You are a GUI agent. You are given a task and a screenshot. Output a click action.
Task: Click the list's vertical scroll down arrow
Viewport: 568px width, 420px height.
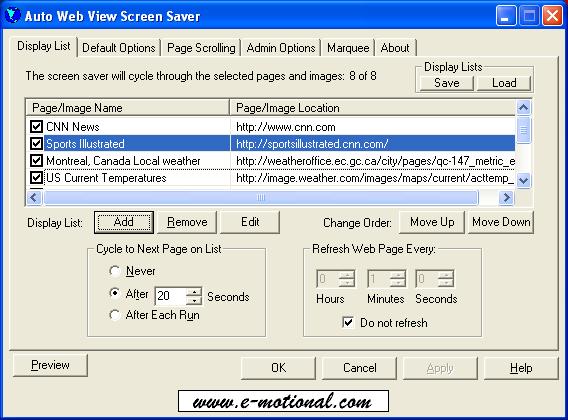[523, 179]
